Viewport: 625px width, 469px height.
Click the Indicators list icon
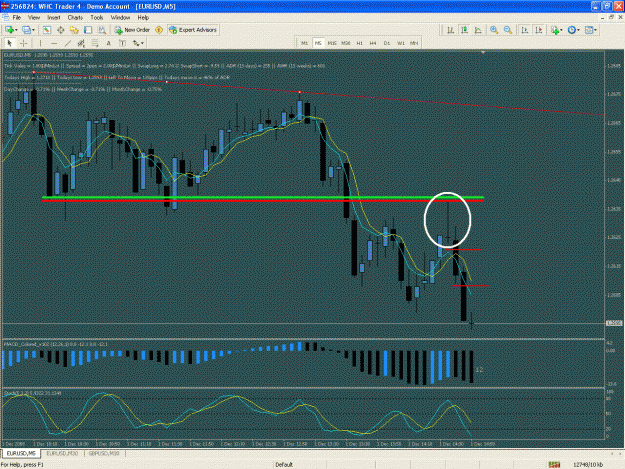point(555,30)
